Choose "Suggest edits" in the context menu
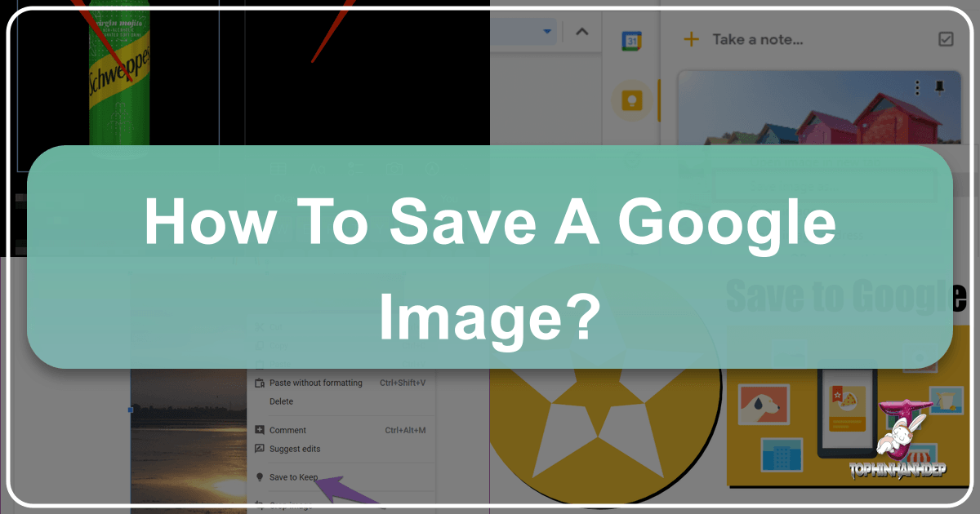Image resolution: width=980 pixels, height=514 pixels. (294, 448)
